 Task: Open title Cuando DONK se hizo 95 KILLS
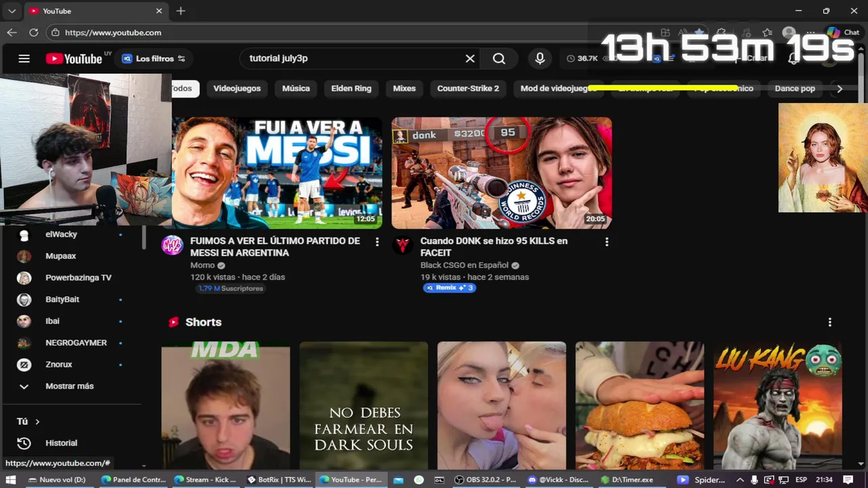pos(494,247)
